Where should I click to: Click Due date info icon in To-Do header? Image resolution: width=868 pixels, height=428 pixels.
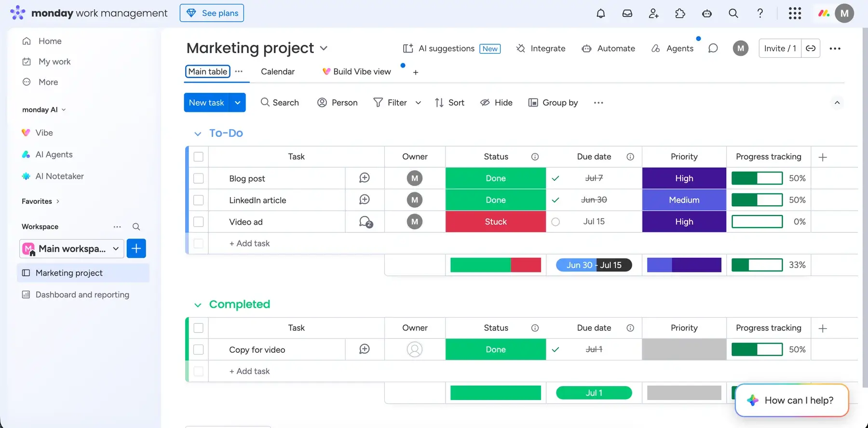630,157
